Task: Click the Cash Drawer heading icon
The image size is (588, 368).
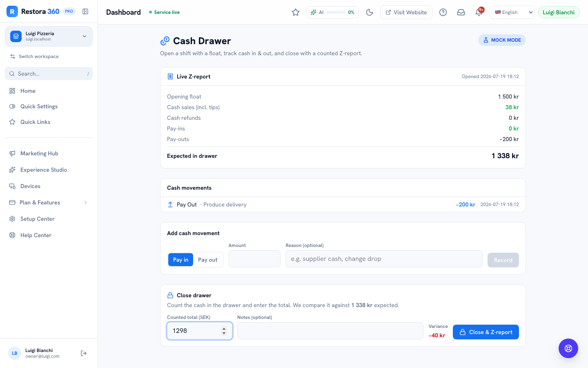Action: click(x=165, y=41)
